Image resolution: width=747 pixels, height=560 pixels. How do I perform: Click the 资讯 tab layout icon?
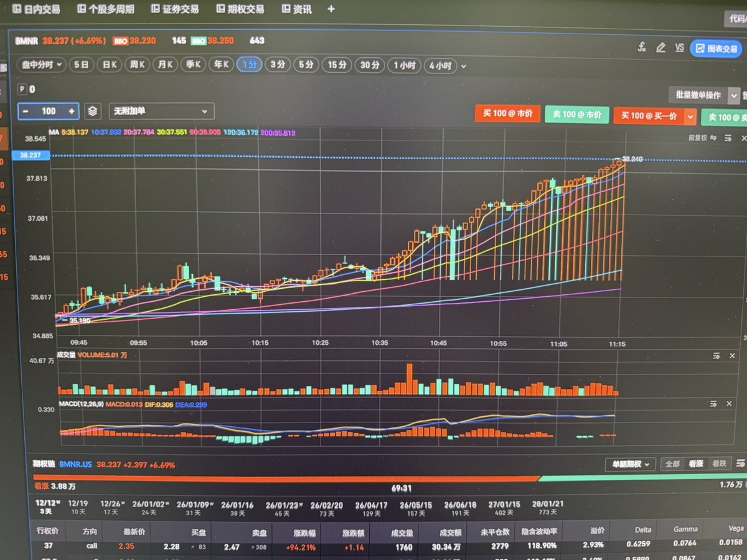(x=286, y=9)
